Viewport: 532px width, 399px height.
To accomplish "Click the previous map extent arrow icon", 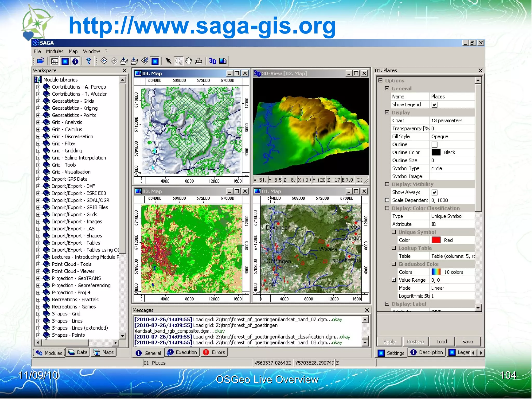I will [104, 61].
